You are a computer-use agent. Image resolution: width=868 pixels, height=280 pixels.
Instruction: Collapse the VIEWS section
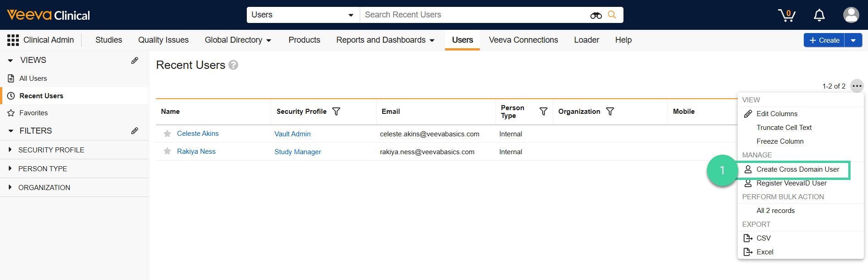coord(11,60)
